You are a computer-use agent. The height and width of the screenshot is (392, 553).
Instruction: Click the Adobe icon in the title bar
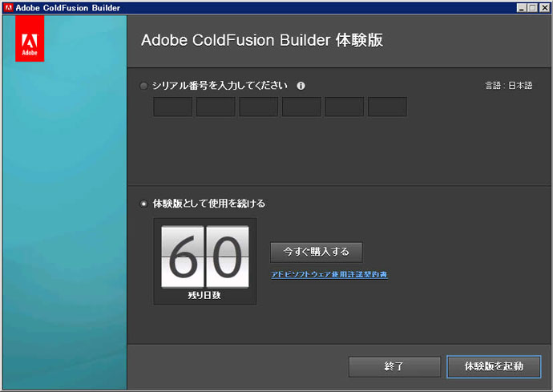click(x=9, y=8)
